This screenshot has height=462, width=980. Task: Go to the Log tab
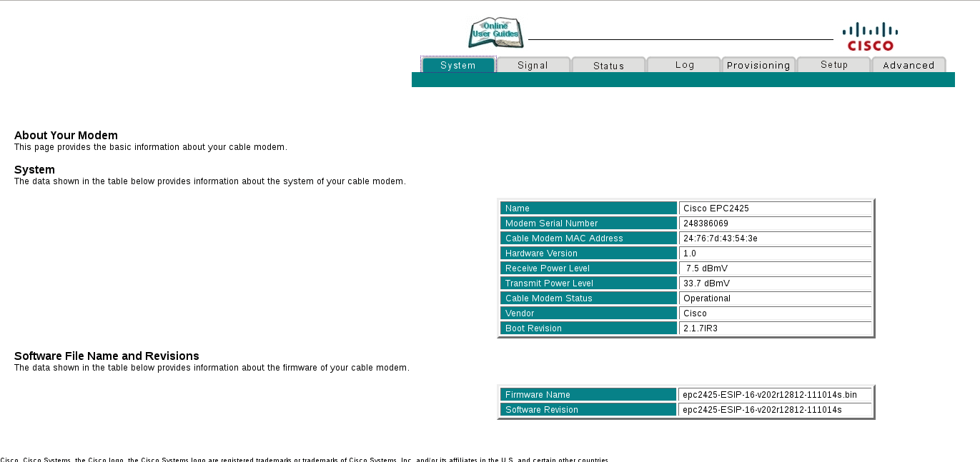pos(684,65)
